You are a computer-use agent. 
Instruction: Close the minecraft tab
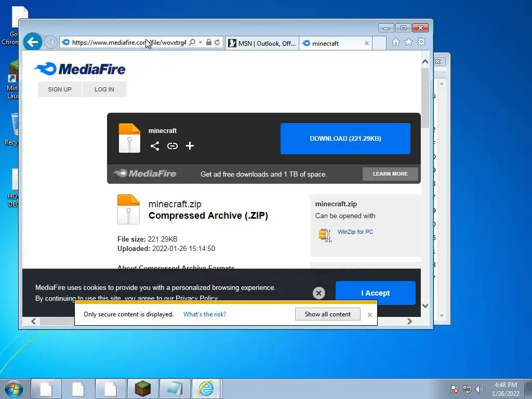click(366, 44)
